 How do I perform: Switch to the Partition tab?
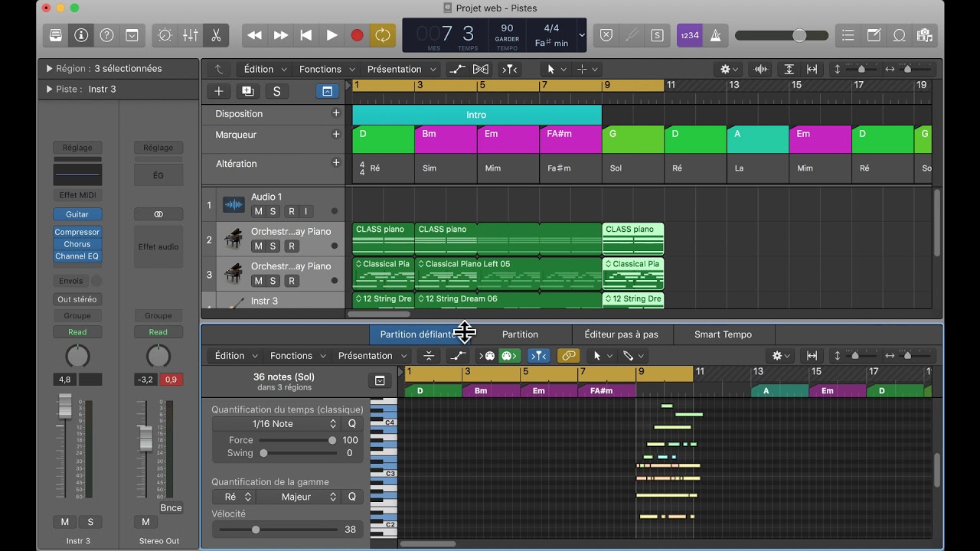520,334
